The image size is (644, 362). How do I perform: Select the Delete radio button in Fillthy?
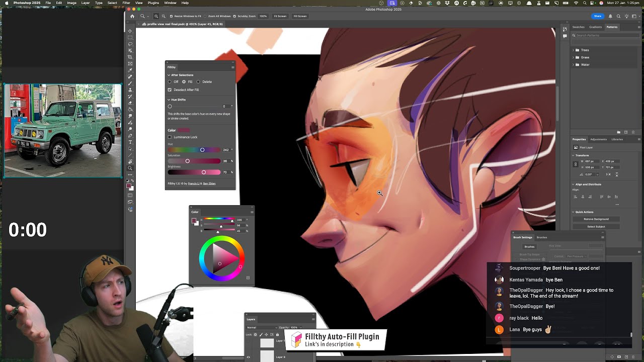198,81
